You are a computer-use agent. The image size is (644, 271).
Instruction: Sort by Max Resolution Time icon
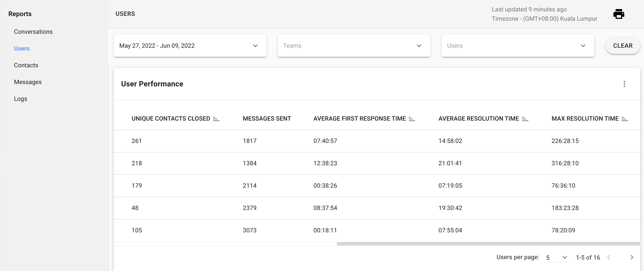625,119
